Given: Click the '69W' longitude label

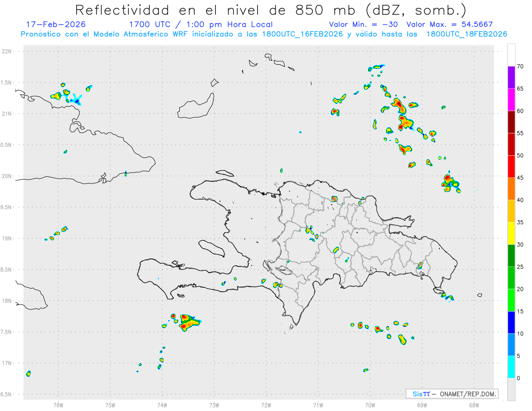Looking at the screenshot, I should pos(422,405).
